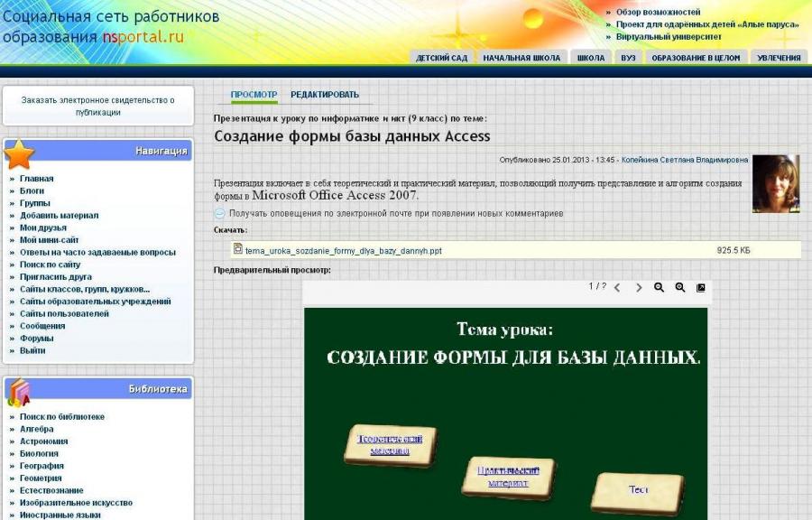Open presentation preview in fullscreen
Screen dimensions: 812x520
[701, 288]
